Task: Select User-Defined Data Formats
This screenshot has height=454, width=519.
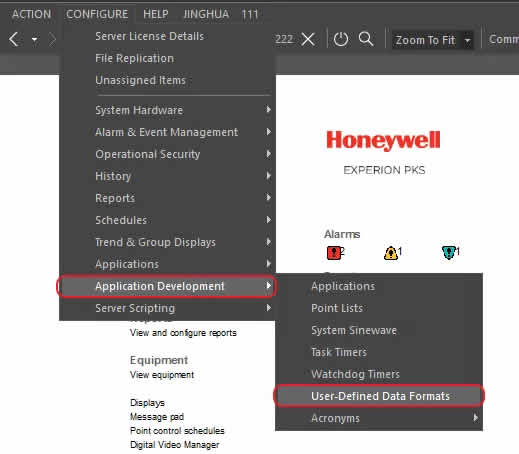Action: click(379, 396)
